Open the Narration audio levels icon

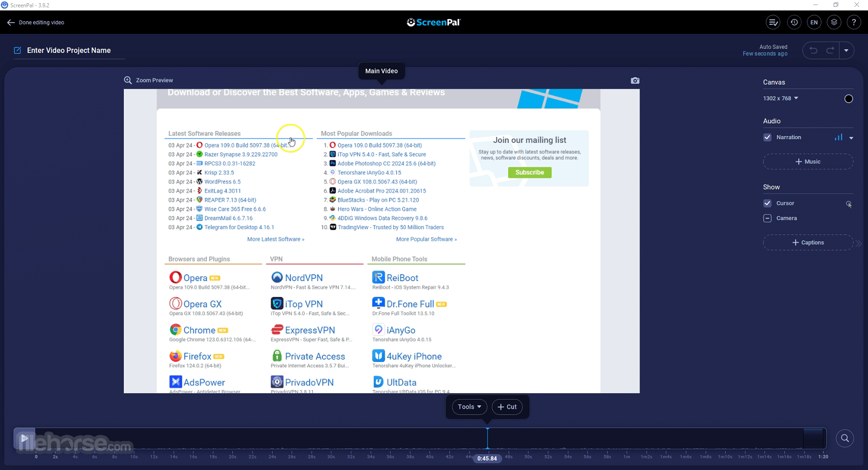click(838, 137)
